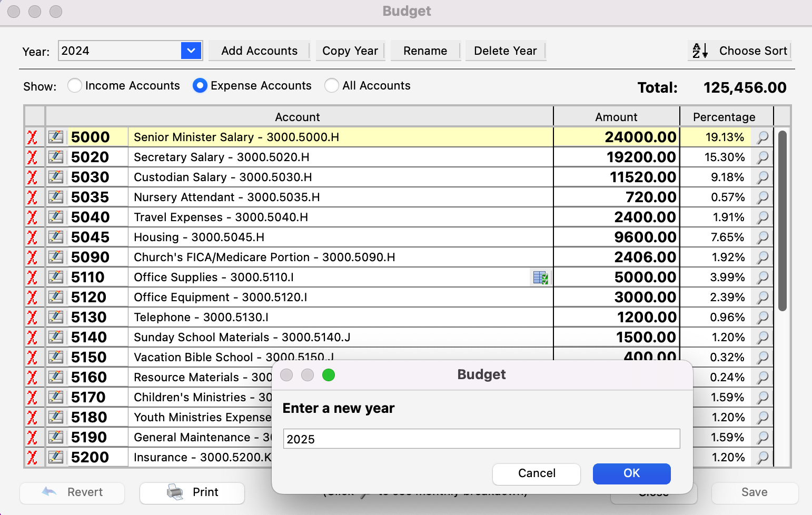Click the Account column header
This screenshot has width=812, height=515.
click(x=298, y=117)
